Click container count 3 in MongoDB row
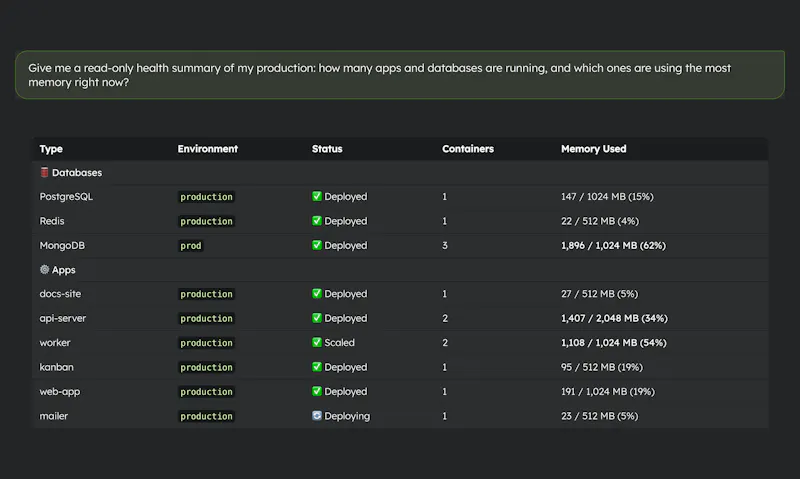800x479 pixels. point(445,246)
